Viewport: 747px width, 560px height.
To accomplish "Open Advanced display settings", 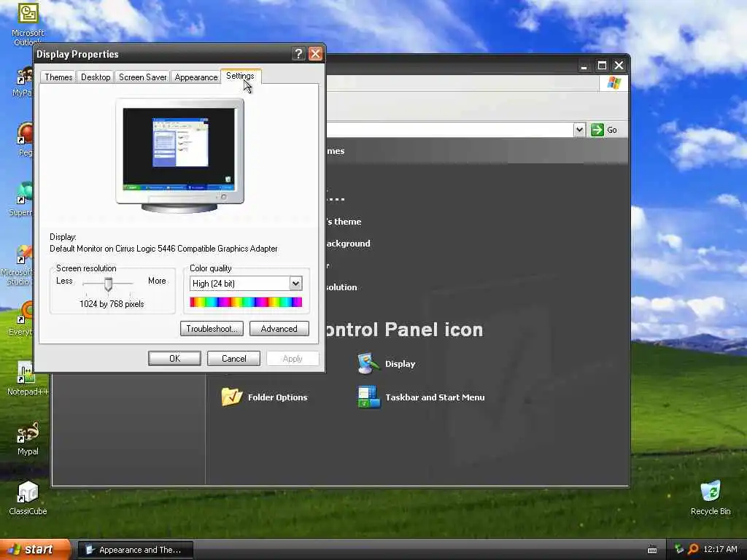I will [279, 329].
